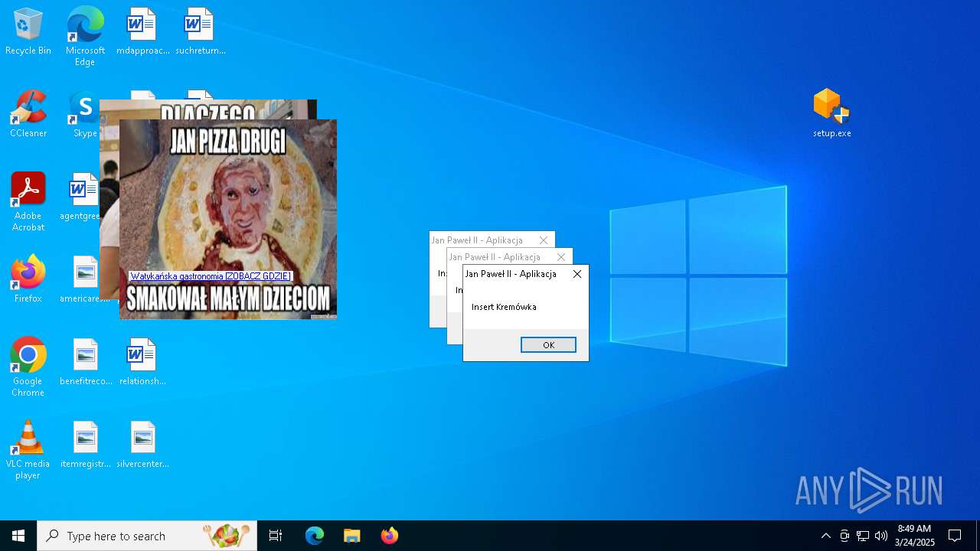Open File Explorer on the taskbar
Viewport: 980px width, 551px height.
(x=352, y=536)
